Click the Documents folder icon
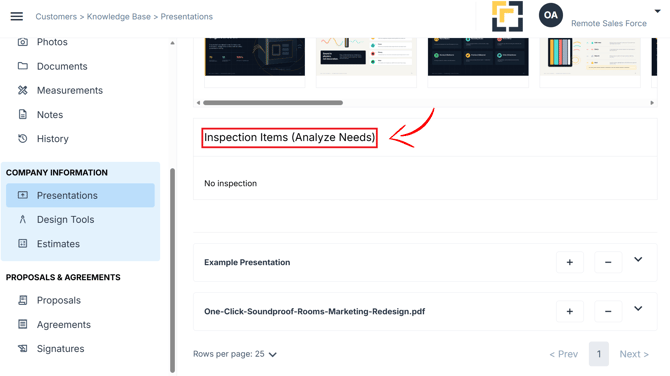Viewport: 670px width, 376px height. pos(23,66)
